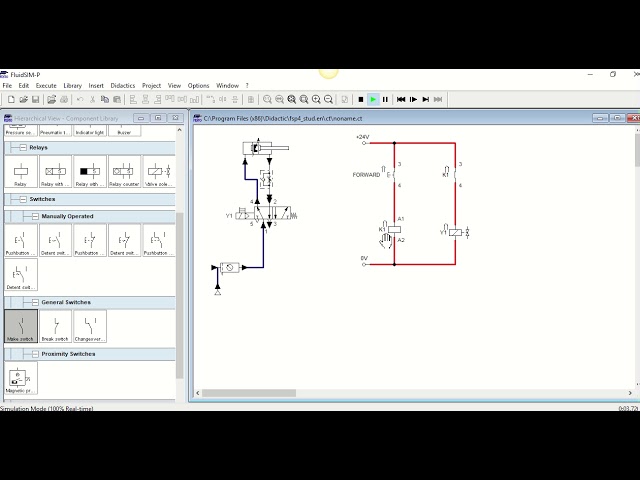Open the Execute menu
This screenshot has width=640, height=480.
coord(46,86)
